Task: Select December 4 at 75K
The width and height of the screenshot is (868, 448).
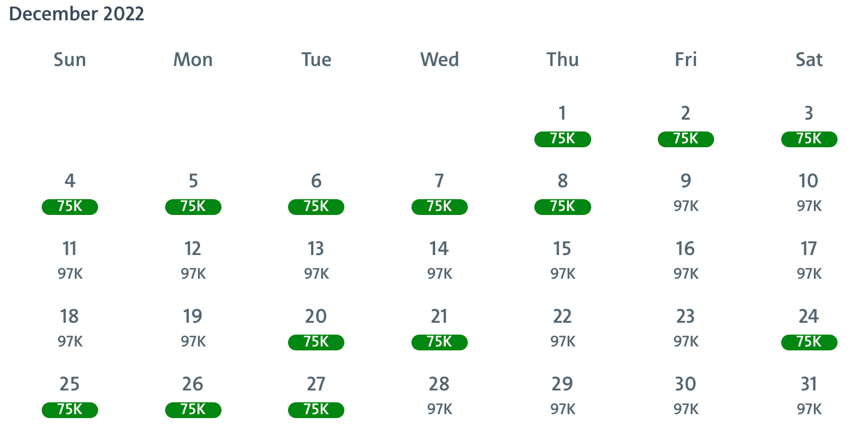Action: pyautogui.click(x=70, y=194)
